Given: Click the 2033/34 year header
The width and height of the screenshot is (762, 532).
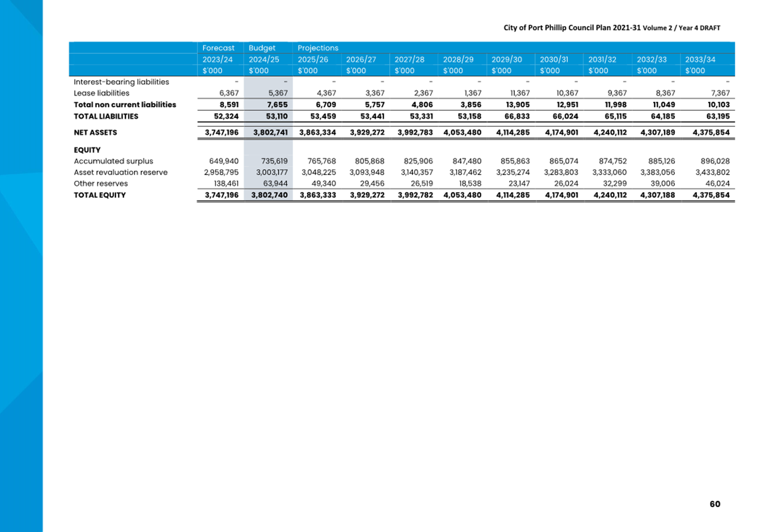Looking at the screenshot, I should 700,59.
